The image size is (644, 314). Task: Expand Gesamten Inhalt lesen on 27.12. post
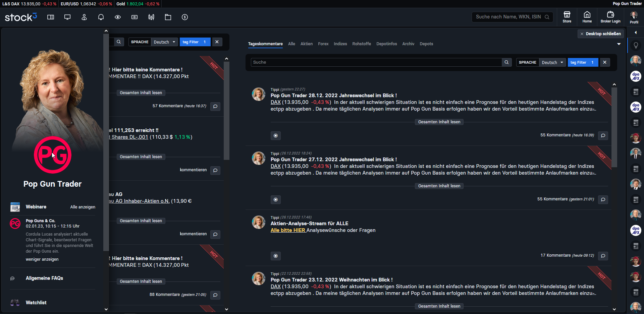click(439, 186)
